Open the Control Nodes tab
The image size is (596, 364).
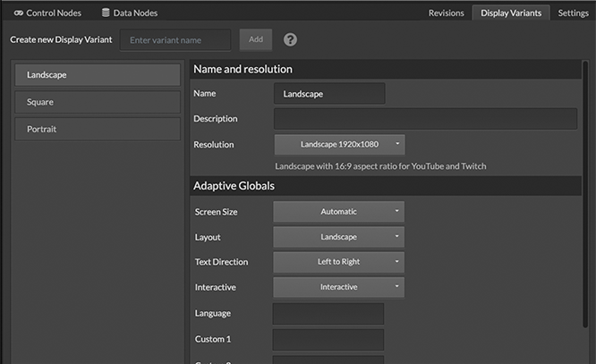tap(48, 13)
